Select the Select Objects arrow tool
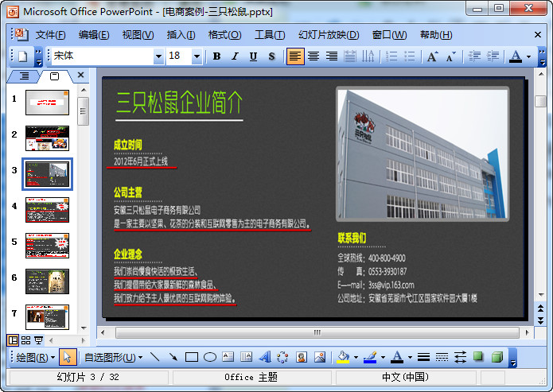Screen dimensions: 553x392 coord(68,358)
